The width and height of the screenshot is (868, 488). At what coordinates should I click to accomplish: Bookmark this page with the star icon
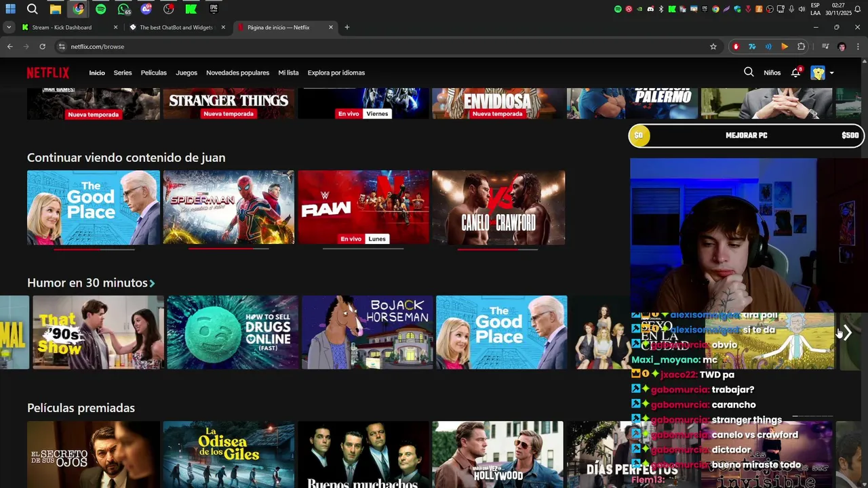click(713, 47)
